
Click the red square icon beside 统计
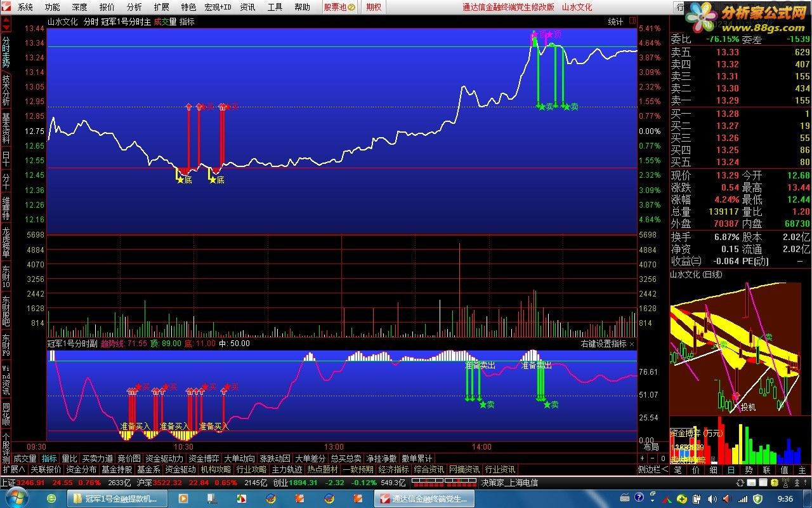[632, 22]
